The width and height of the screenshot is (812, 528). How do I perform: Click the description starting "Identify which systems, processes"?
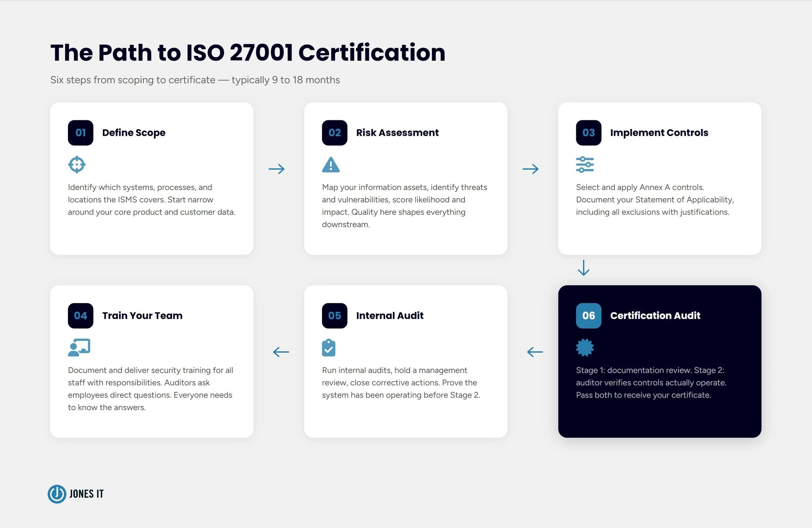(151, 200)
